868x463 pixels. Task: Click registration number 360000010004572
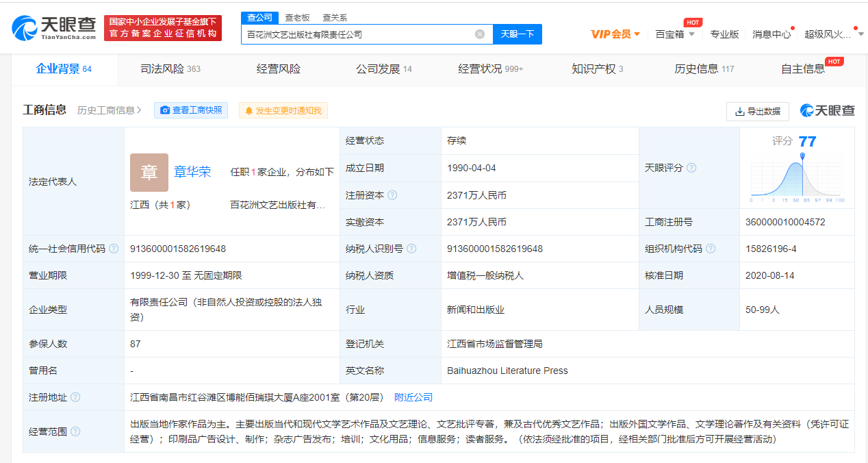pyautogui.click(x=785, y=222)
